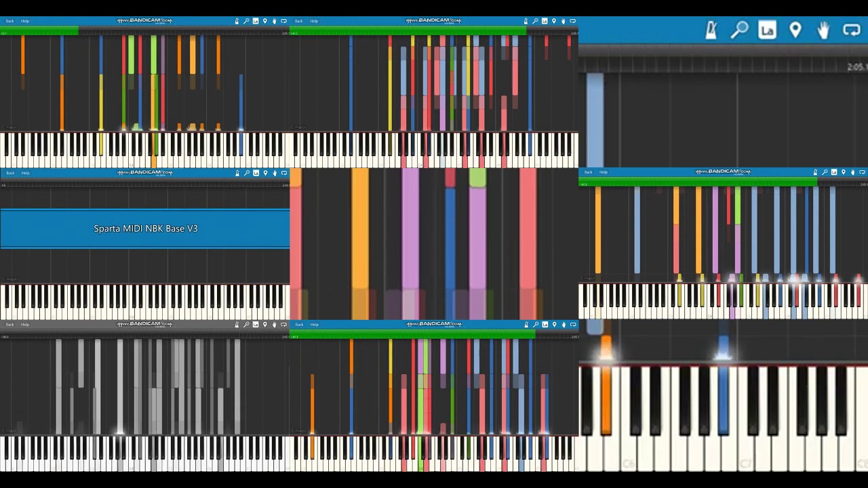868x488 pixels.
Task: Click the hand icon in the Sparta MIDI NBK panel
Action: (x=274, y=173)
